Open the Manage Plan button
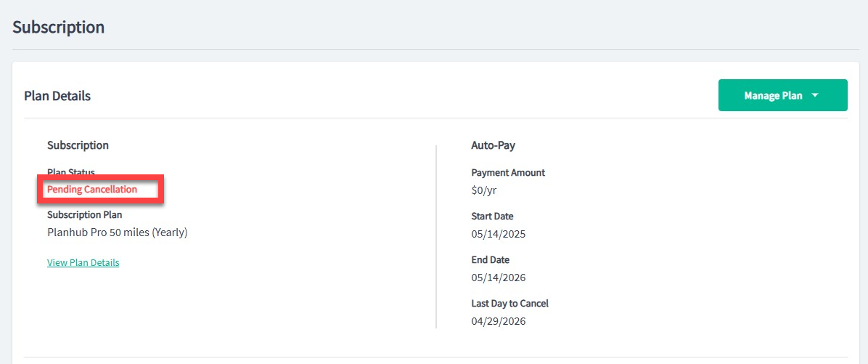The image size is (868, 364). 783,95
